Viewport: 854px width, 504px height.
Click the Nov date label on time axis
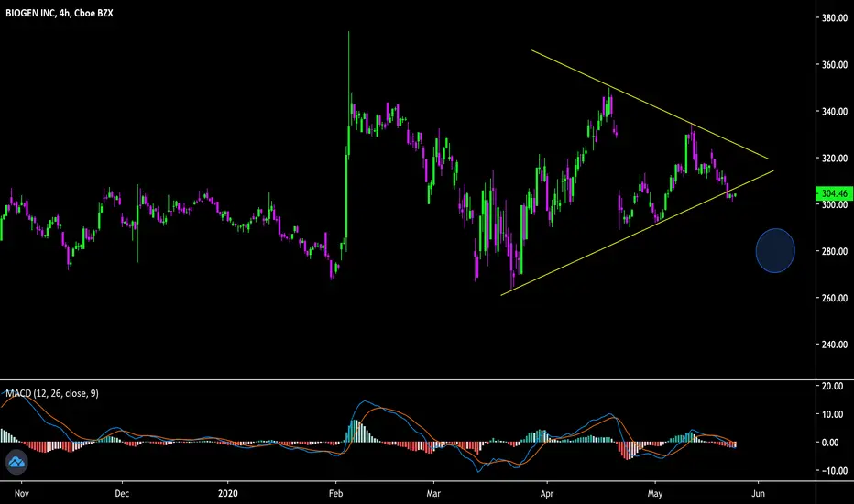tap(22, 494)
